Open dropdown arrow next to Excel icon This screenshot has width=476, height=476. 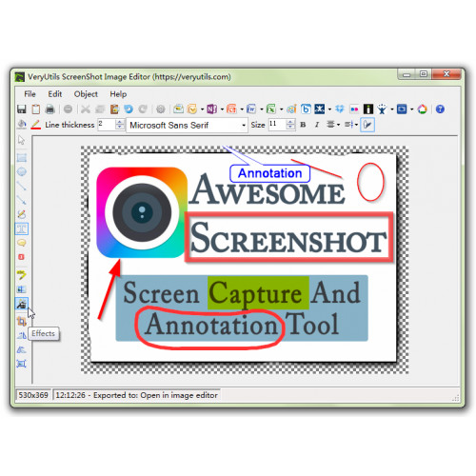[281, 109]
